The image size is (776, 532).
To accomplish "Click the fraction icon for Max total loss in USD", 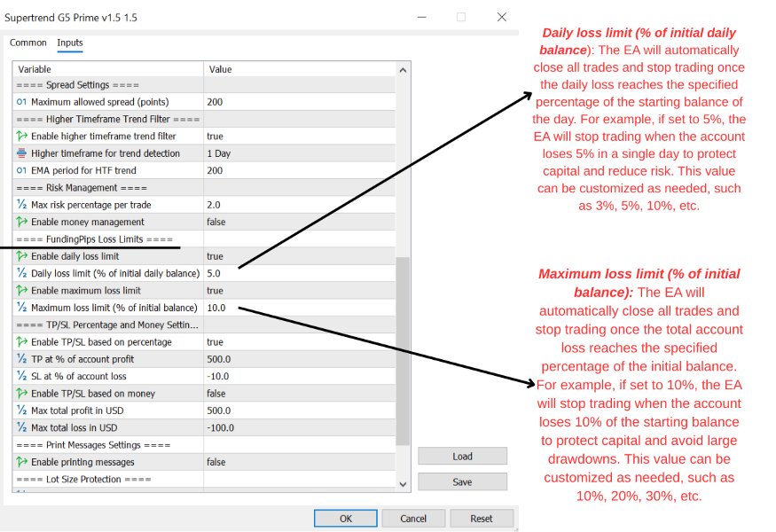I will [21, 427].
